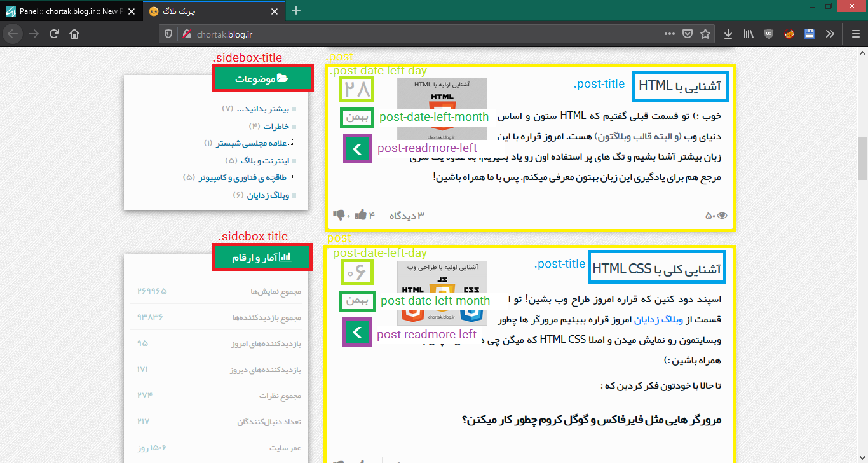Bookmark this page with the star icon
Viewport: 868px width, 463px height.
pyautogui.click(x=705, y=34)
